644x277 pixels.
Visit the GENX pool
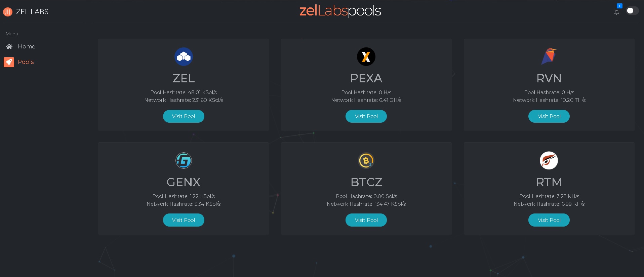click(x=184, y=220)
